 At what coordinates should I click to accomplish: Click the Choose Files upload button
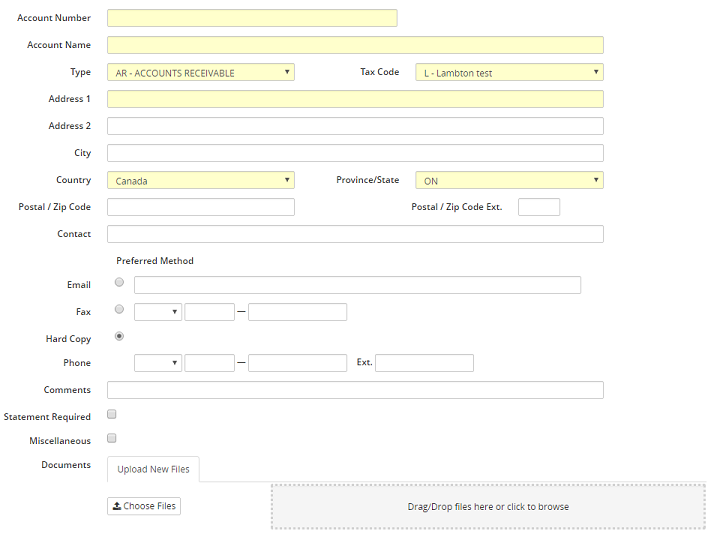144,506
